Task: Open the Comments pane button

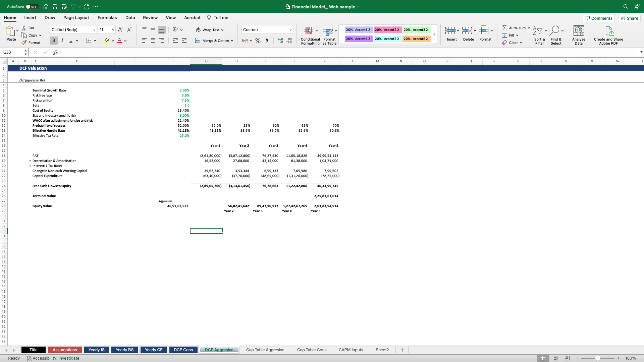Action: click(599, 18)
